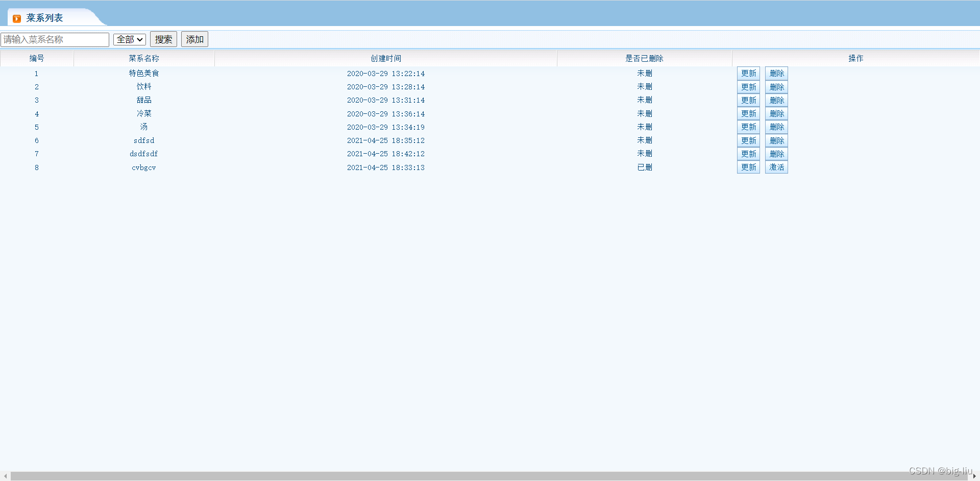Viewport: 980px width, 481px height.
Task: Select the dsdfsdf name cell
Action: coord(144,154)
